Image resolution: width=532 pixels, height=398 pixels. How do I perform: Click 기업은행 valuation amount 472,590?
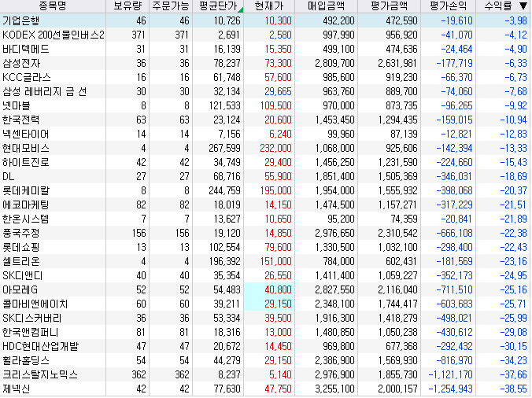tap(401, 20)
